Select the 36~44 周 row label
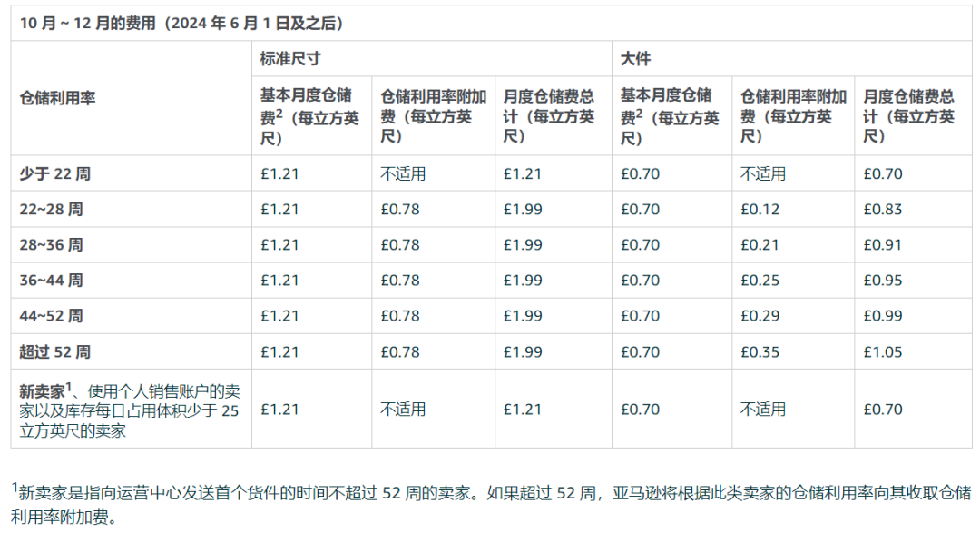The width and height of the screenshot is (980, 533). tap(51, 280)
